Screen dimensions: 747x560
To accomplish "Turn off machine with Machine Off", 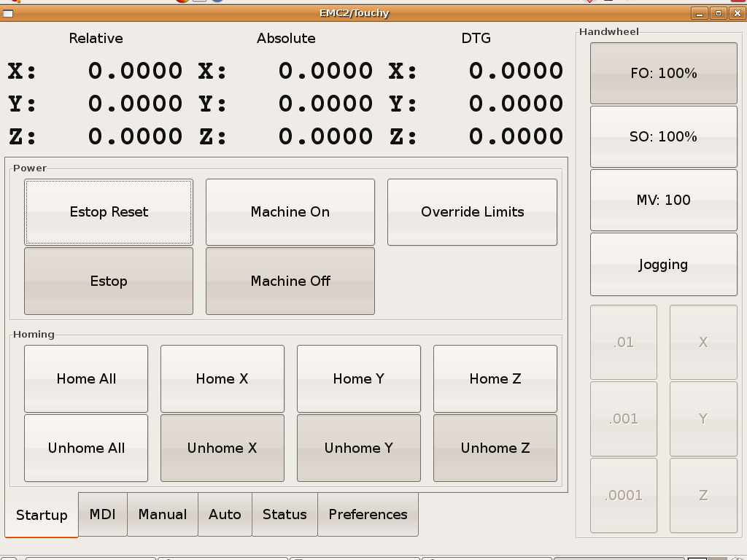I will coord(290,281).
